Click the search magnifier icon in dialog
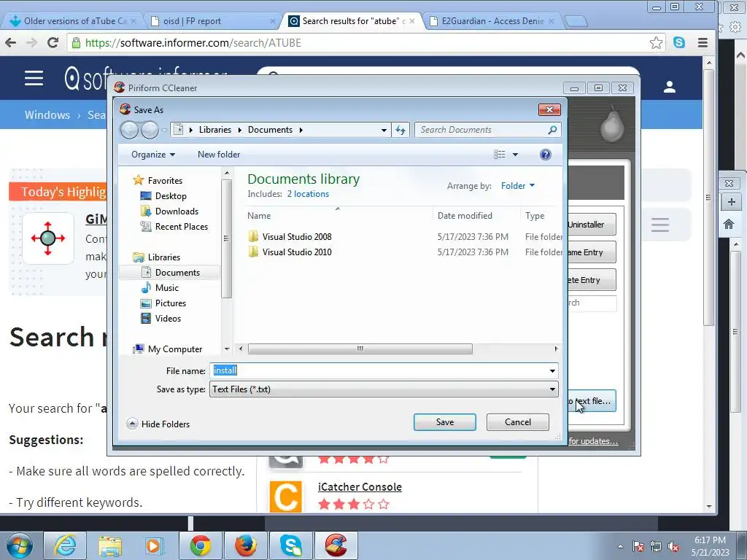Image resolution: width=747 pixels, height=560 pixels. coord(553,130)
